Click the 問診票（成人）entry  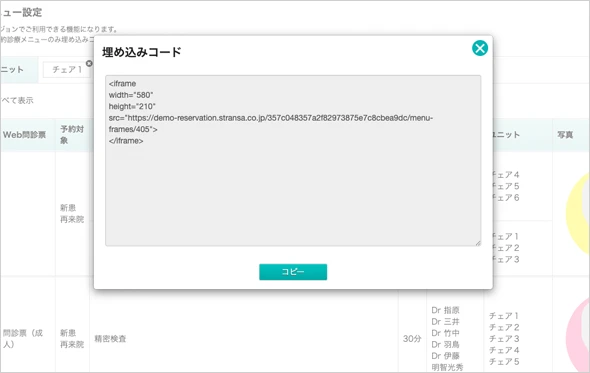[x=23, y=338]
